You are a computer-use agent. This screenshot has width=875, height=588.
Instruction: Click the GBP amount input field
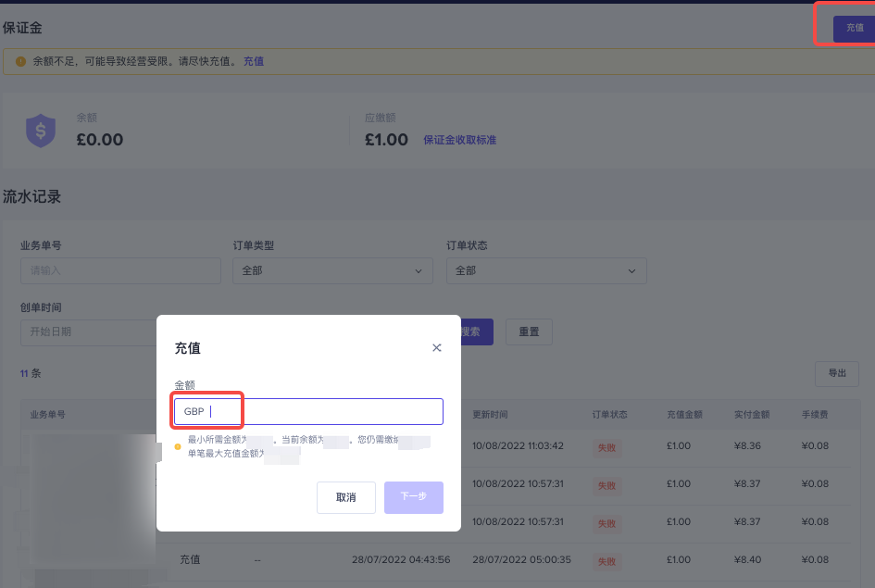(x=308, y=411)
